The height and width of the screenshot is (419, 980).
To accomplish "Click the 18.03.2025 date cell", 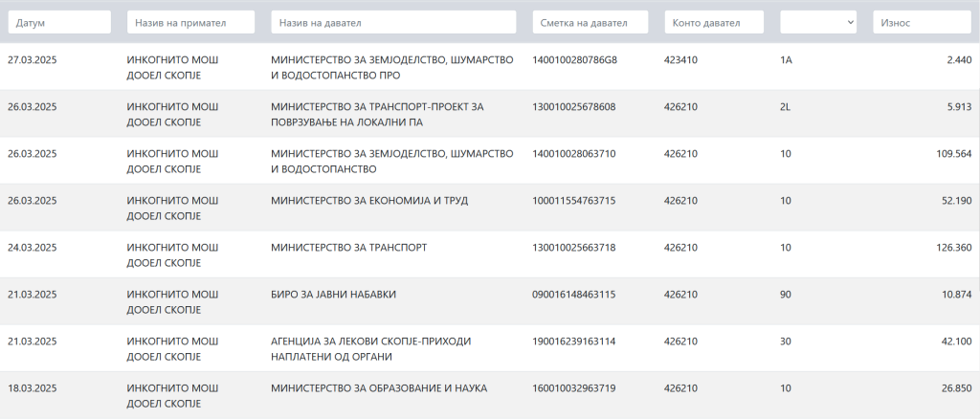I will pyautogui.click(x=33, y=387).
